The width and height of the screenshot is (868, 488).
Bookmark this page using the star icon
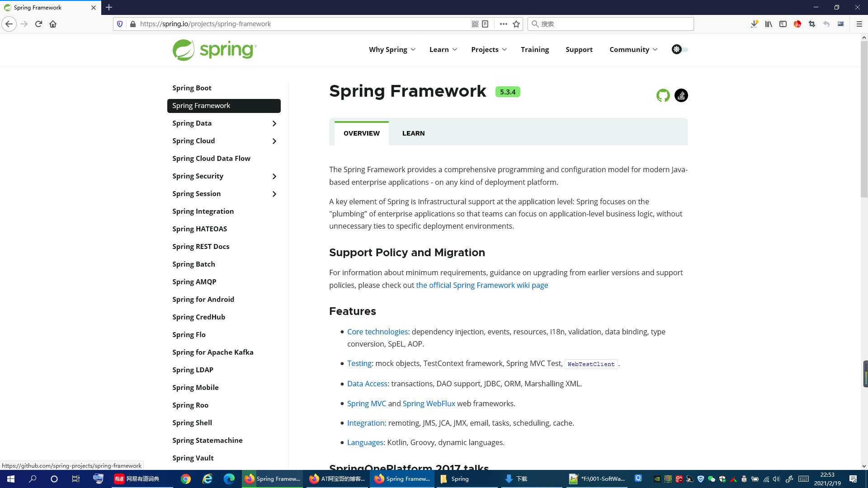point(515,24)
